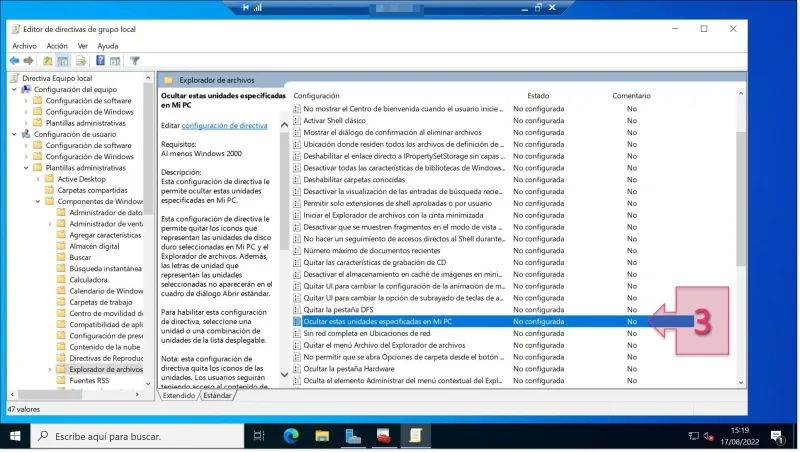This screenshot has height=452, width=800.
Task: Select policy Deshabilitar carpetas conocidas
Action: (354, 180)
